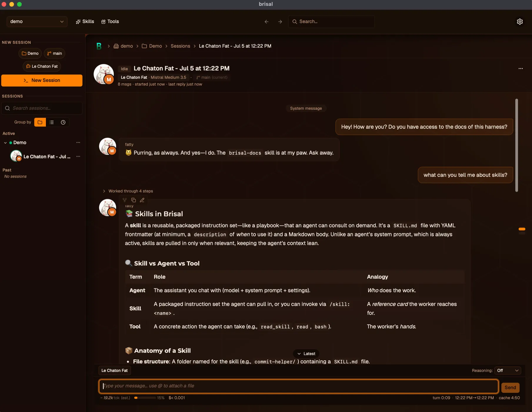
Task: Copy the Skills in Brisal message
Action: coord(134,200)
